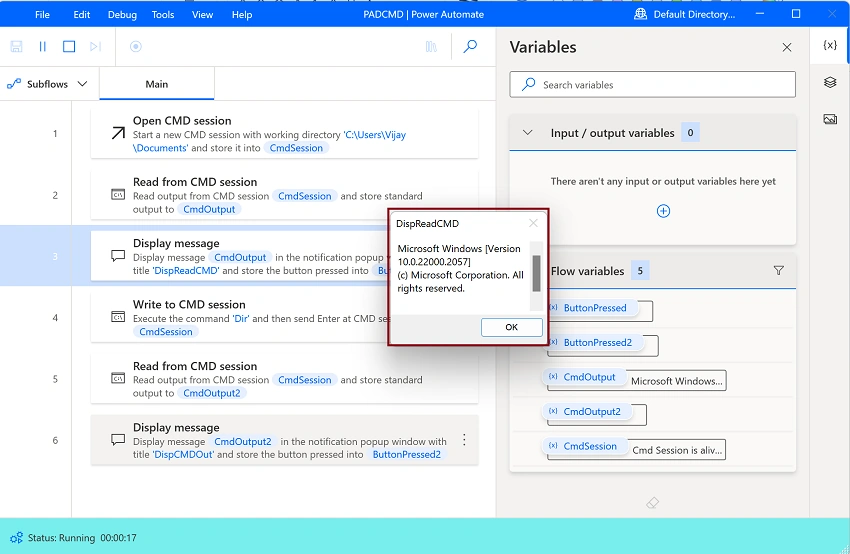Open the Edit menu

pos(82,15)
